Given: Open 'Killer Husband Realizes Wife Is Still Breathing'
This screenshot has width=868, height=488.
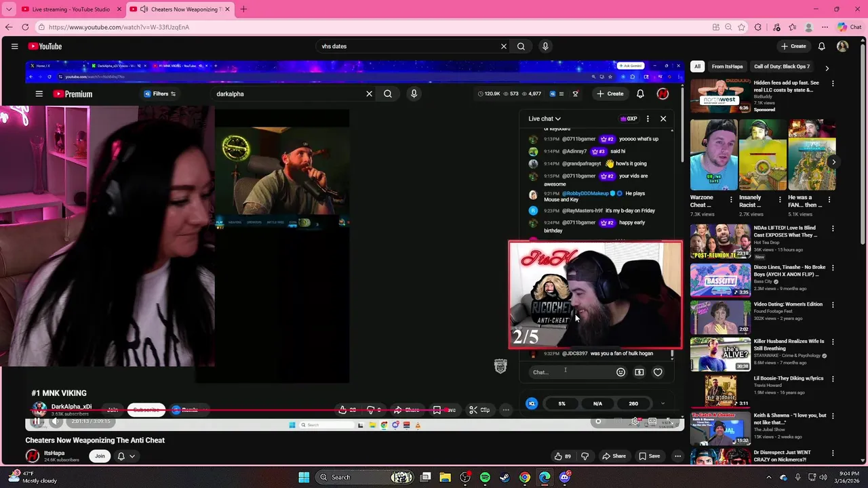Looking at the screenshot, I should click(x=789, y=345).
